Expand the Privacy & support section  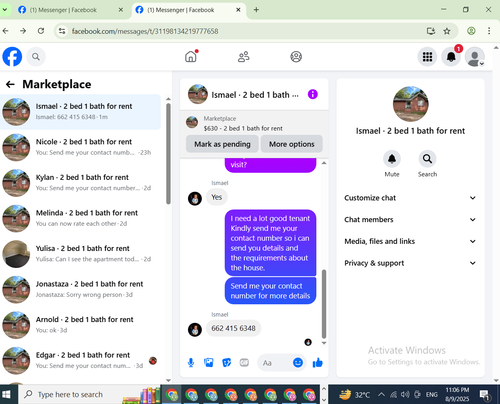[x=410, y=263]
